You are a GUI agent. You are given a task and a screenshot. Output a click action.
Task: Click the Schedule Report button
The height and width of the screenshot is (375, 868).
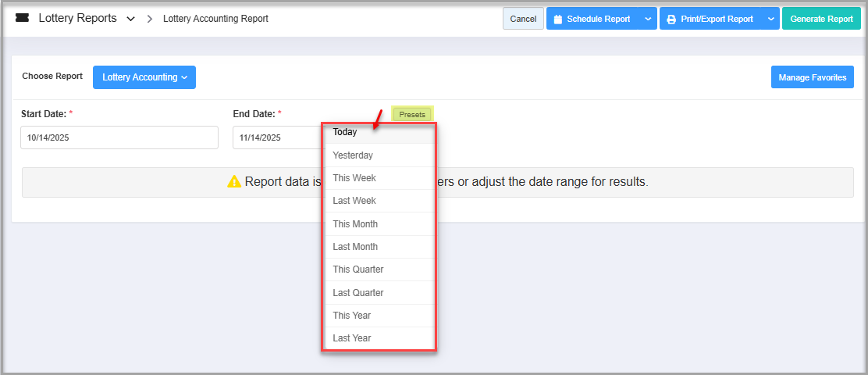[593, 19]
